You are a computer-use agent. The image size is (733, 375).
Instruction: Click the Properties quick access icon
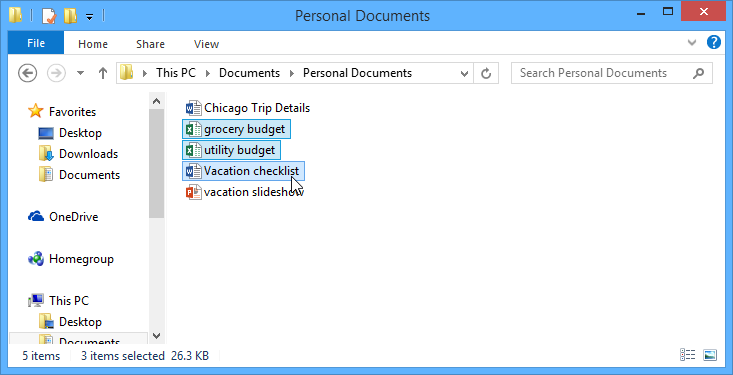click(x=49, y=16)
